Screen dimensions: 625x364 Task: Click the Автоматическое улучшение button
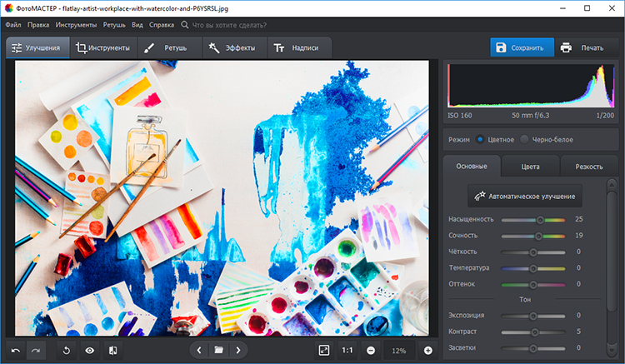point(525,196)
